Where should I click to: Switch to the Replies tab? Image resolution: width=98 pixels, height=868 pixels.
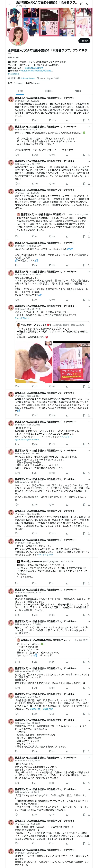click(x=49, y=91)
